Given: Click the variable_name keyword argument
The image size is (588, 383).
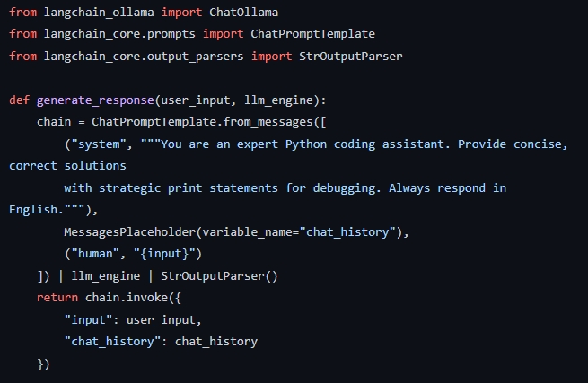Looking at the screenshot, I should (247, 232).
